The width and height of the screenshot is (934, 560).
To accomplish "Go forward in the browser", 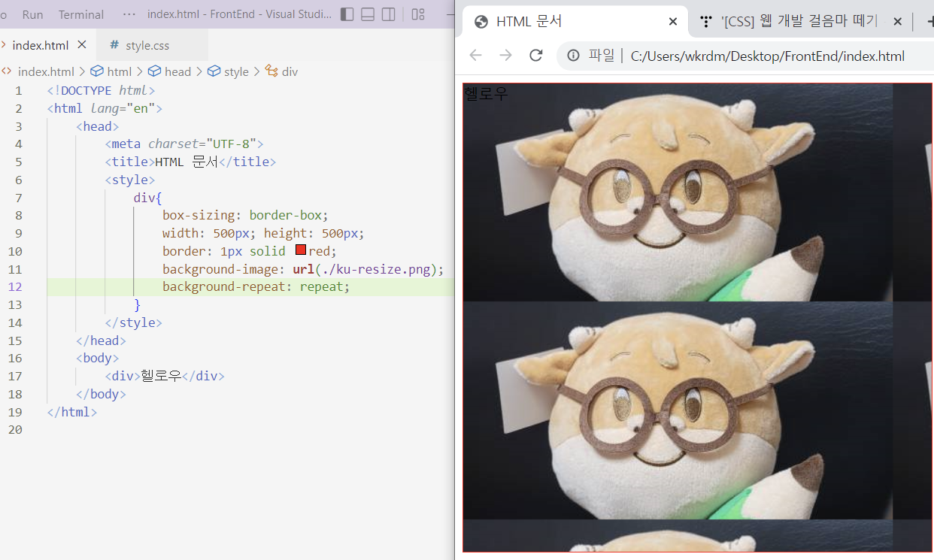I will point(505,56).
